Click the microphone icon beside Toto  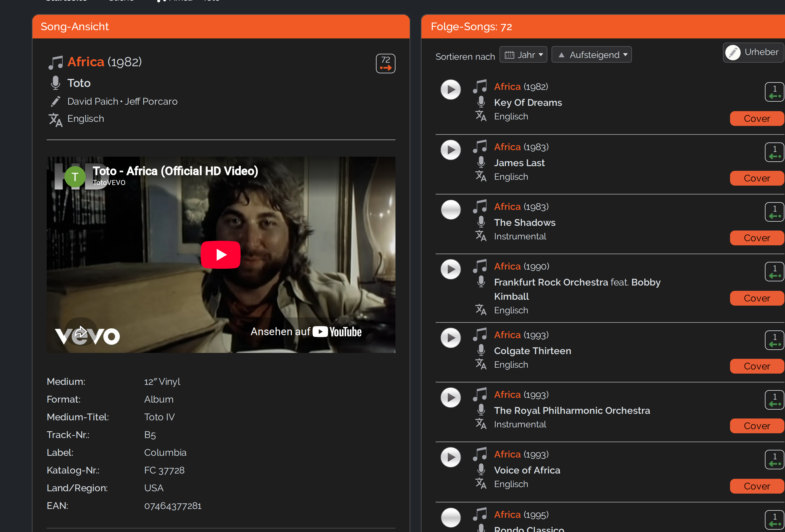pyautogui.click(x=55, y=83)
